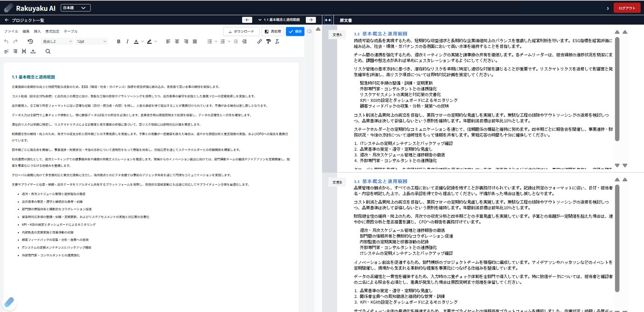Center align the text
The height and width of the screenshot is (312, 644).
coord(177,41)
